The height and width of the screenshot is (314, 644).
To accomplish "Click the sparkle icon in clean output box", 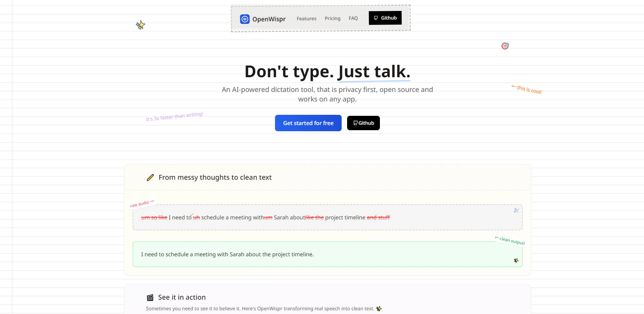I will tap(516, 260).
